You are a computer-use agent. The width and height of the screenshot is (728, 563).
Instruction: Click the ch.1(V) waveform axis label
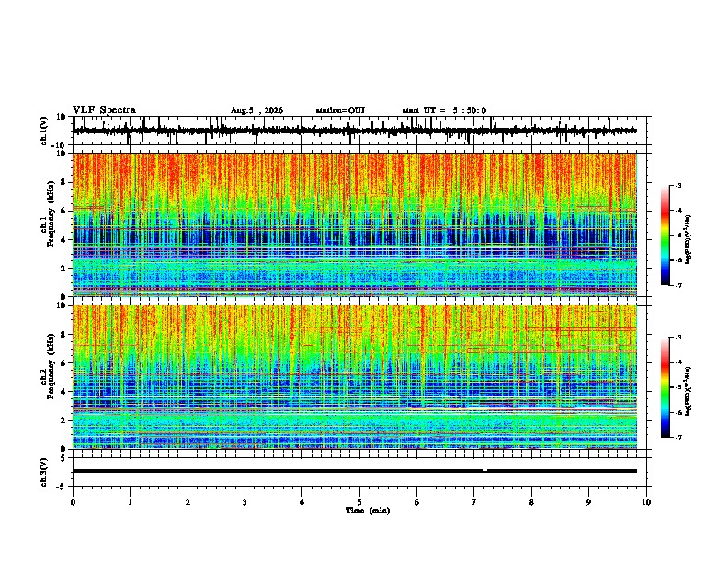44,131
